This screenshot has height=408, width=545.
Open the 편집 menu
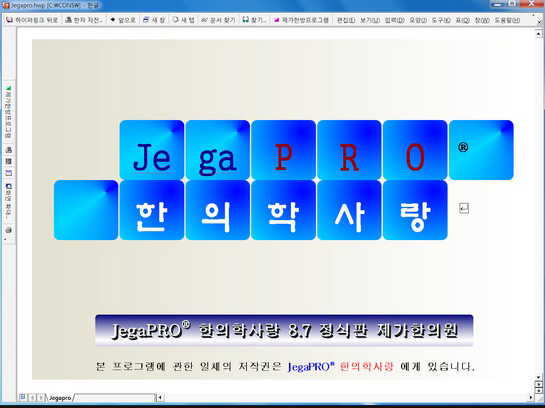coord(345,21)
